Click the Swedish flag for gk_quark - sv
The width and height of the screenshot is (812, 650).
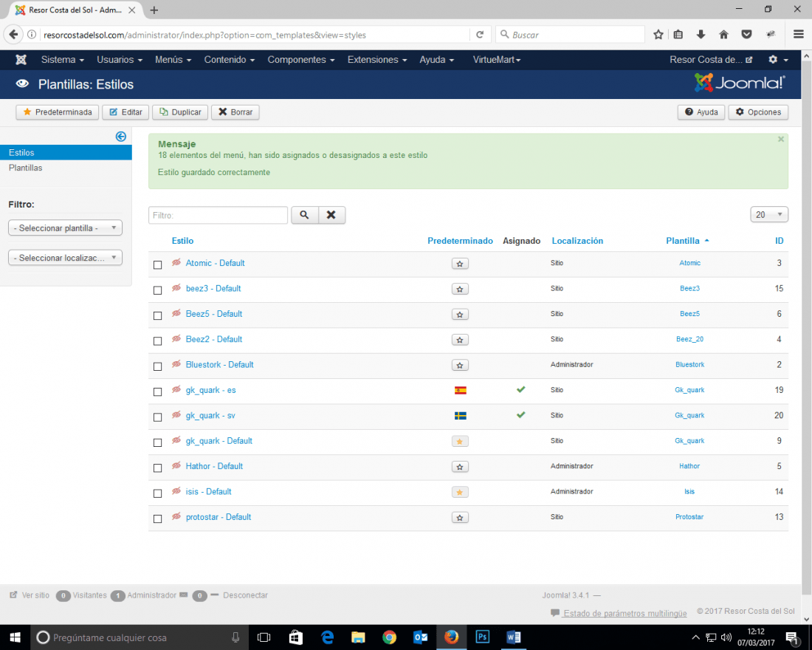coord(461,416)
